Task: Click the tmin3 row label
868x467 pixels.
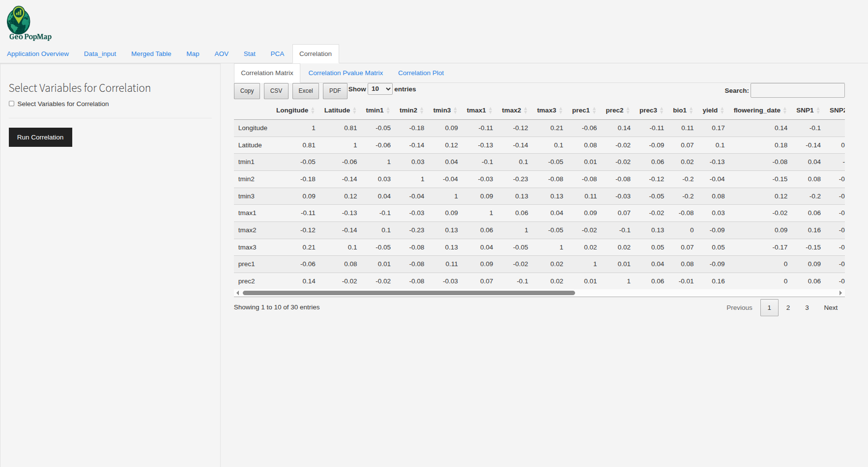Action: [x=246, y=196]
